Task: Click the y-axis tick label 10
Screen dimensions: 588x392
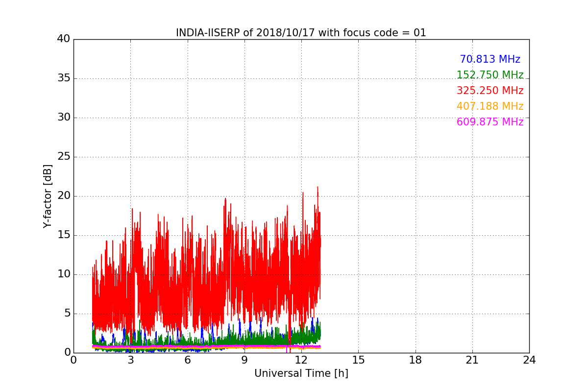Action: tap(64, 274)
